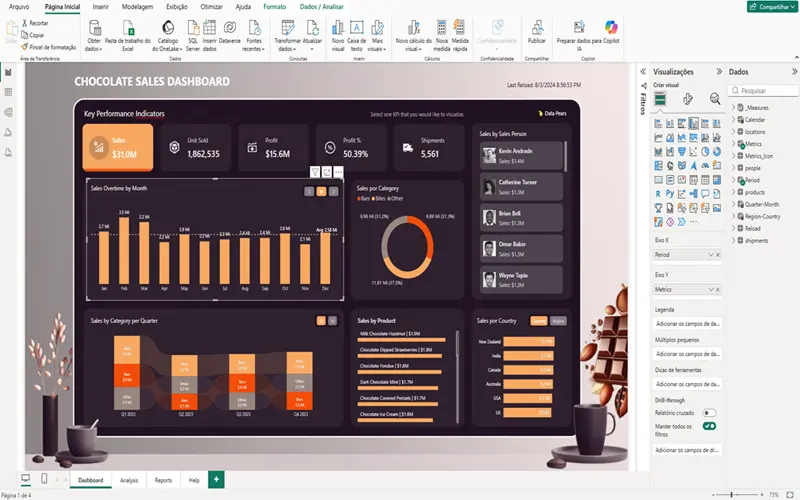Toggle the Relatório cruzado switch
800x500 pixels.
pyautogui.click(x=709, y=413)
